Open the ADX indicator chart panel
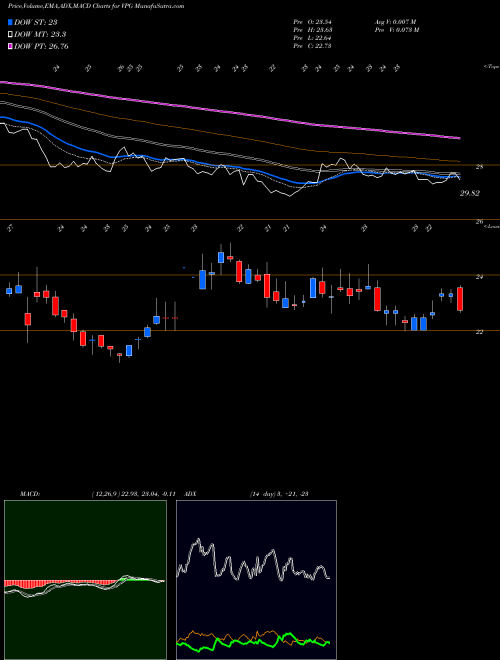The image size is (500, 660). [x=256, y=580]
